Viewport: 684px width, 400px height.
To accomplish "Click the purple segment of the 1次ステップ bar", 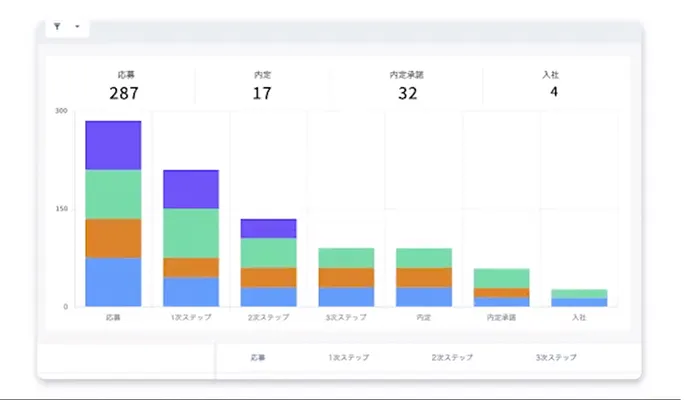I will click(190, 189).
